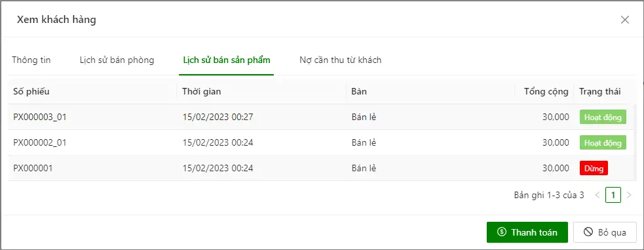Click the cancel circle icon on Bỏ qua
Screen dimensions: 644x250
(588, 232)
